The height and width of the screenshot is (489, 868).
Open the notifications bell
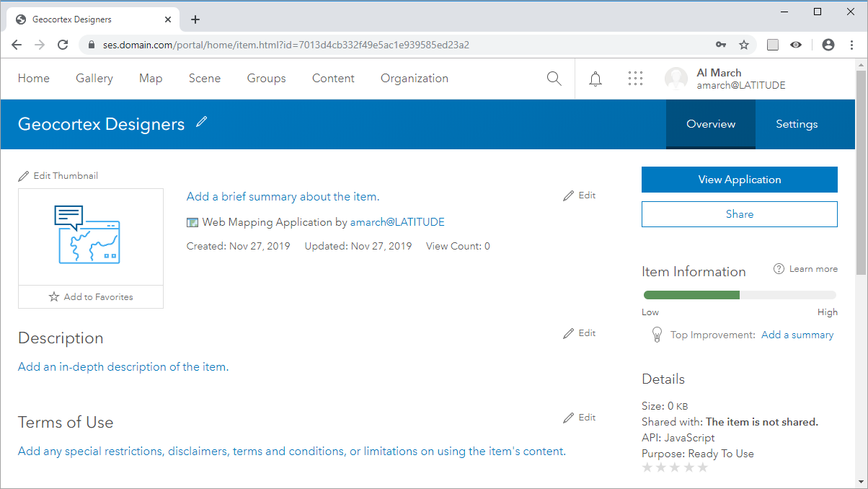[x=595, y=79]
